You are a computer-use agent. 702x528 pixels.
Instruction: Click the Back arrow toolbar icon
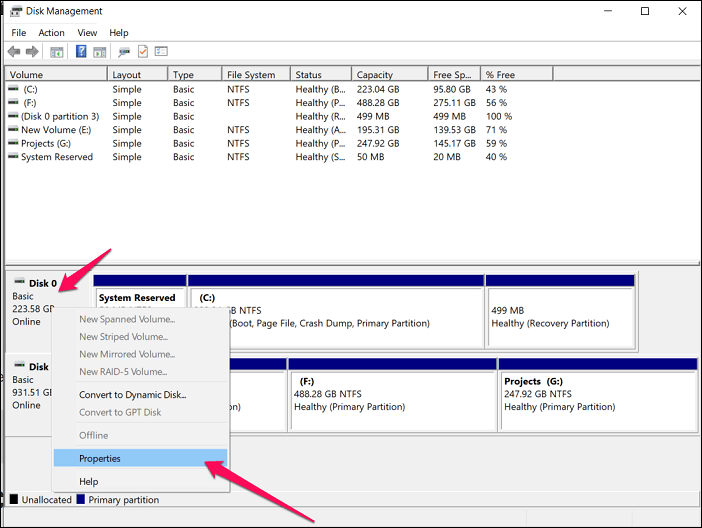click(x=14, y=52)
